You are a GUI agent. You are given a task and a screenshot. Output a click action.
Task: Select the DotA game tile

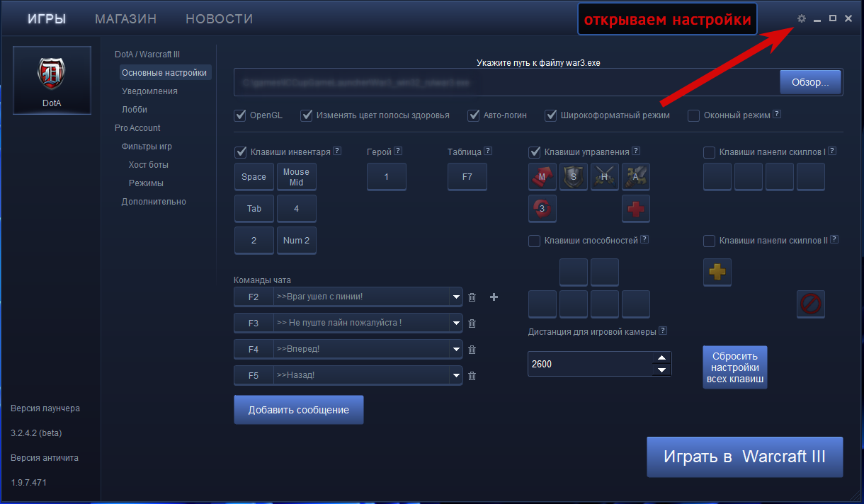click(x=52, y=80)
